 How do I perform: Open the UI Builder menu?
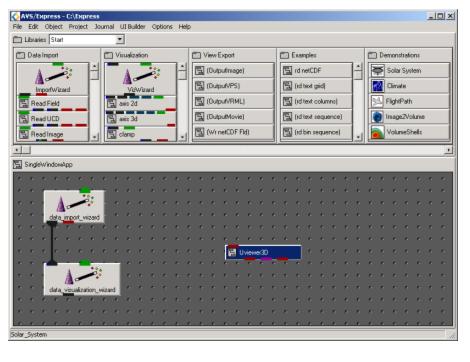coord(132,27)
